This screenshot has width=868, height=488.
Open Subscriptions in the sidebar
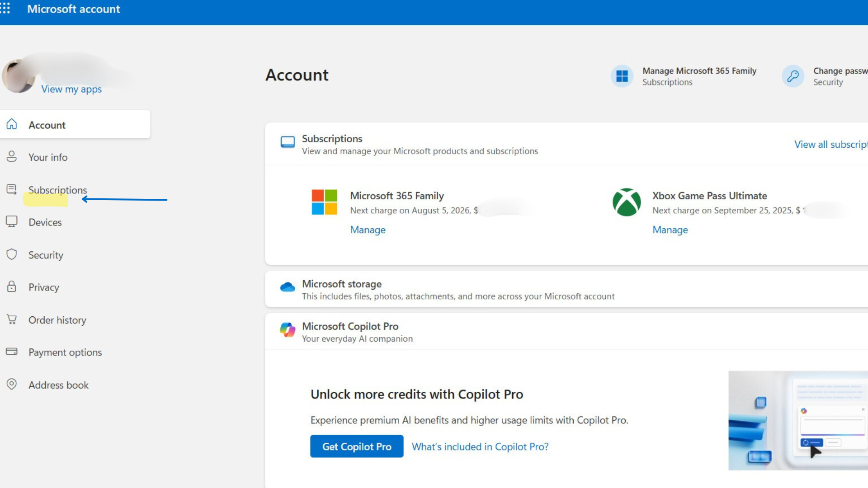pos(57,190)
